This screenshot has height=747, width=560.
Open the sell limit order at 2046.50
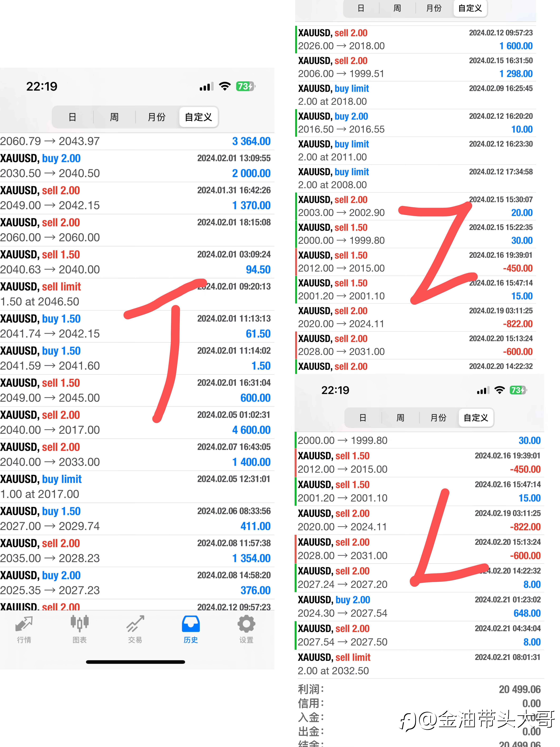pos(137,294)
